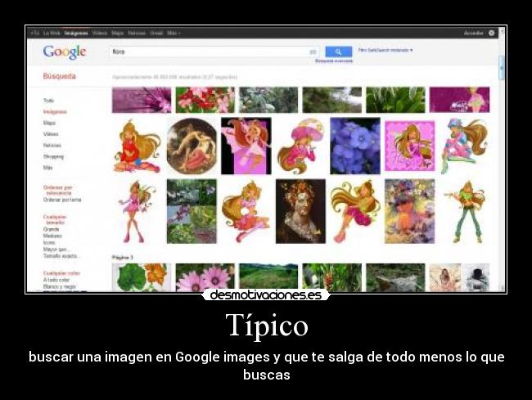The image size is (532, 400).
Task: Select 'Noticias' in the black top bar
Action: click(x=137, y=33)
